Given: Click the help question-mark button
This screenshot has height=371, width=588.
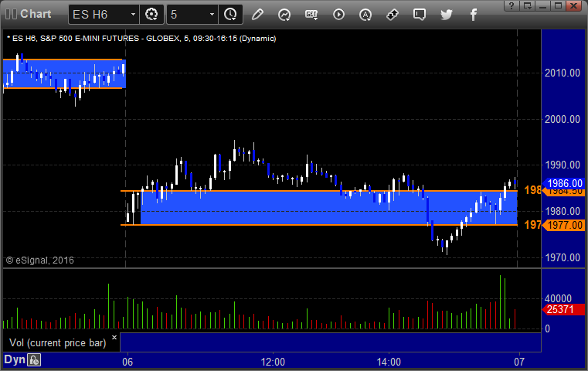Looking at the screenshot, I should [x=512, y=5].
